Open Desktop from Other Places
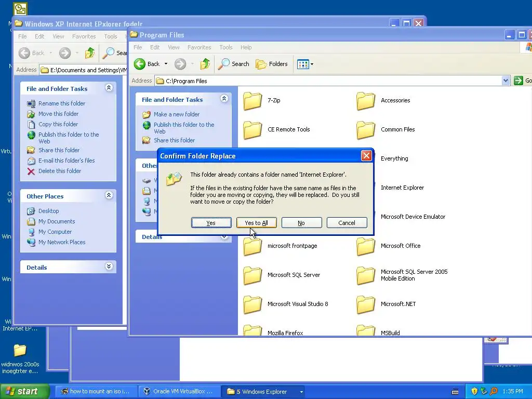This screenshot has height=399, width=532. click(x=48, y=211)
